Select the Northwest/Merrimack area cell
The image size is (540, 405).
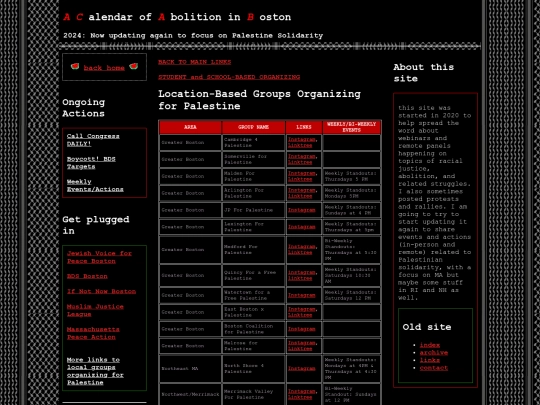tap(190, 394)
